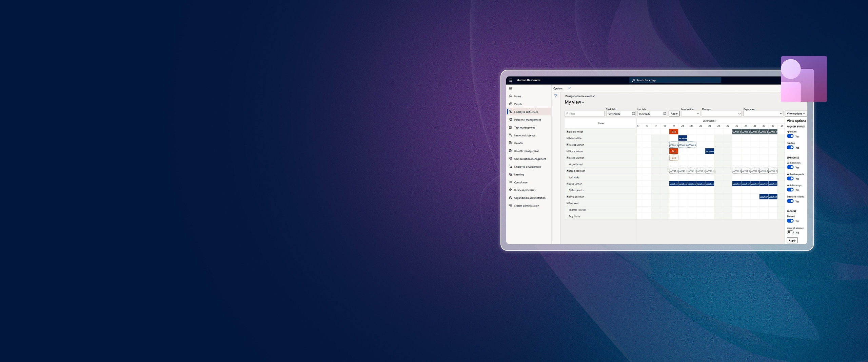Click the Search for a page field
The image size is (868, 362).
(x=675, y=80)
